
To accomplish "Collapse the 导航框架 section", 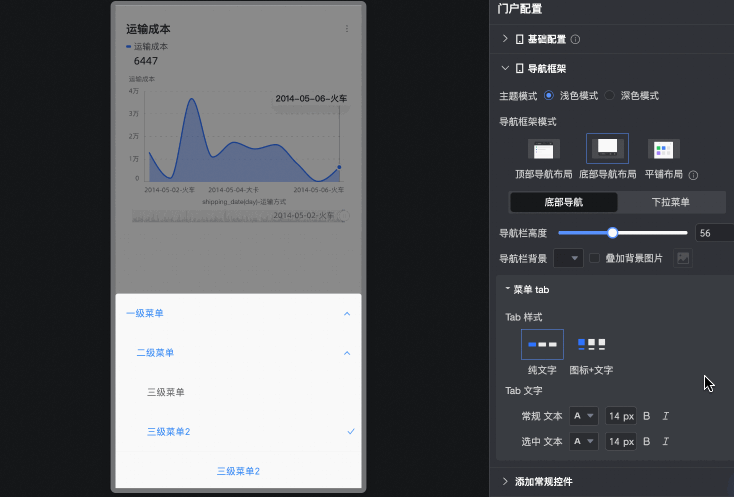I will pos(505,68).
